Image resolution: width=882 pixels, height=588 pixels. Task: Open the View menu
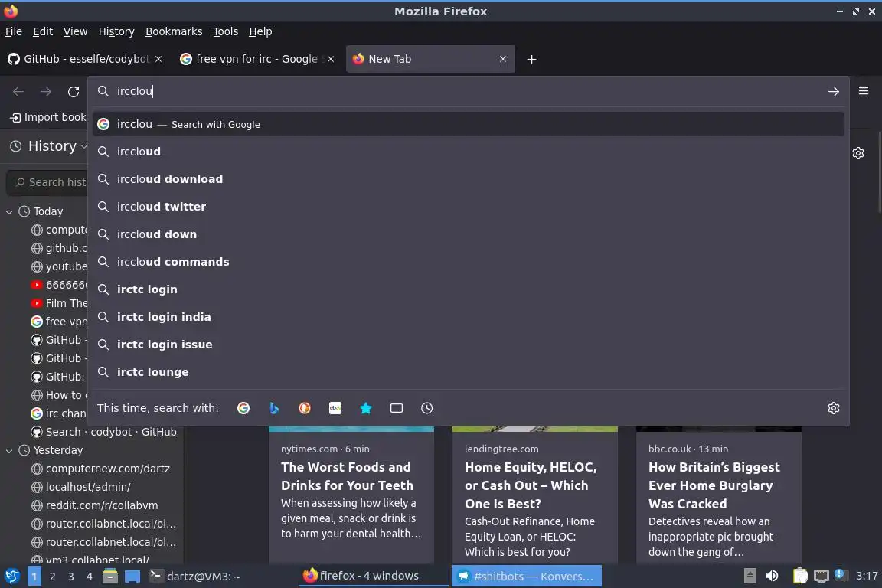(75, 31)
